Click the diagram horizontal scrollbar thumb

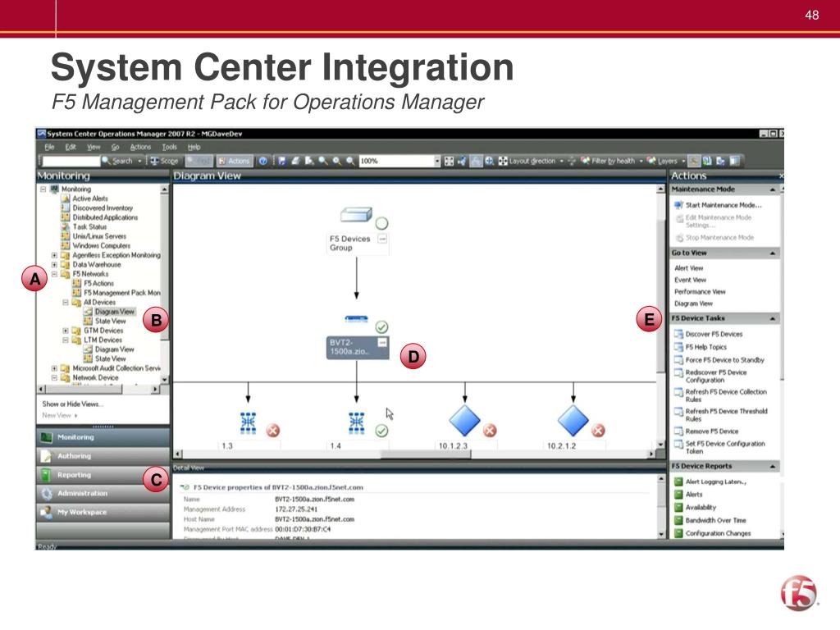[x=426, y=454]
